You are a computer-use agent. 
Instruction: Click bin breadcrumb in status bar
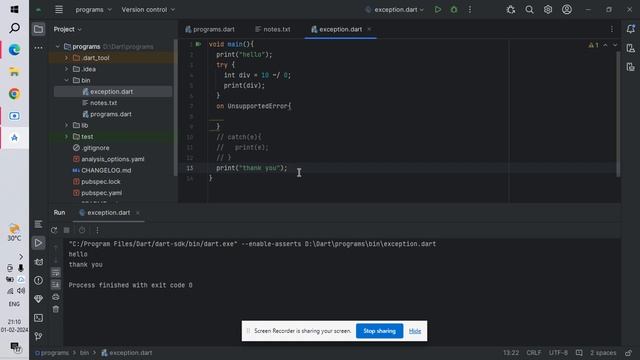click(x=84, y=353)
